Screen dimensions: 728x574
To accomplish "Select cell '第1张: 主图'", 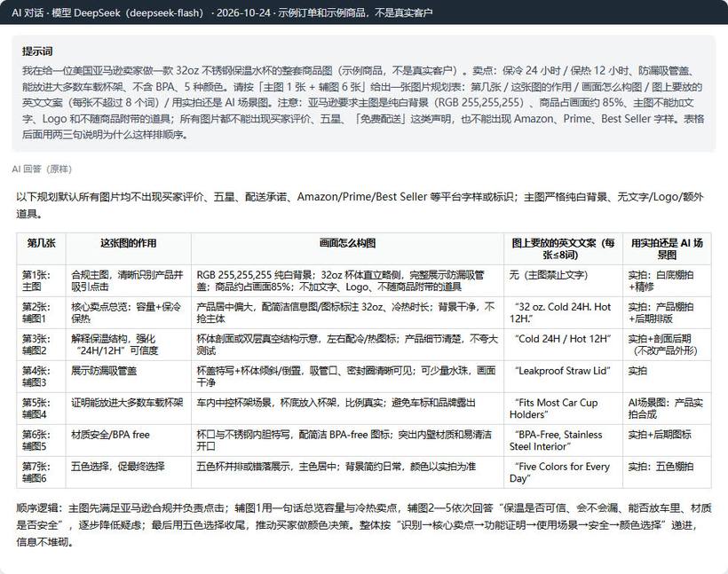I will point(41,280).
